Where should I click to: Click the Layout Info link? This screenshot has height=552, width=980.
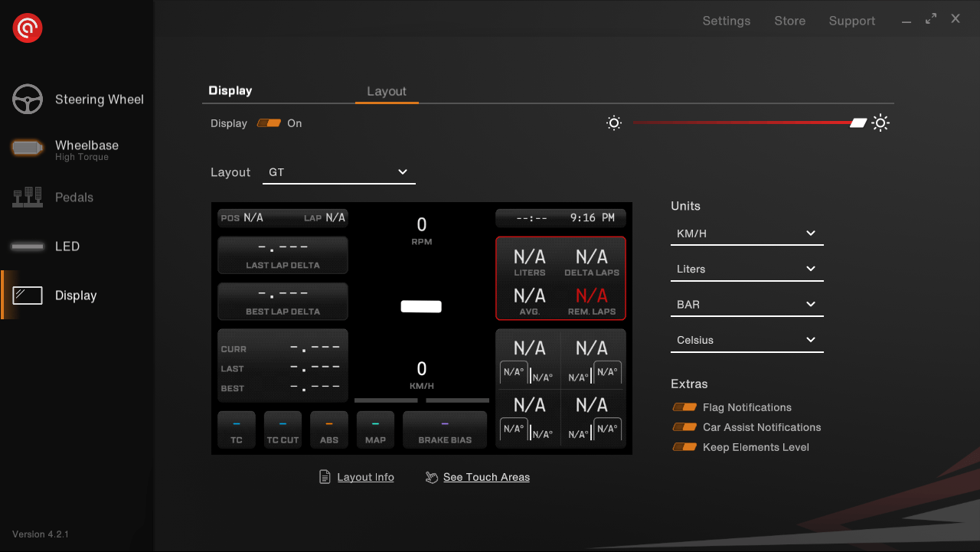coord(365,477)
